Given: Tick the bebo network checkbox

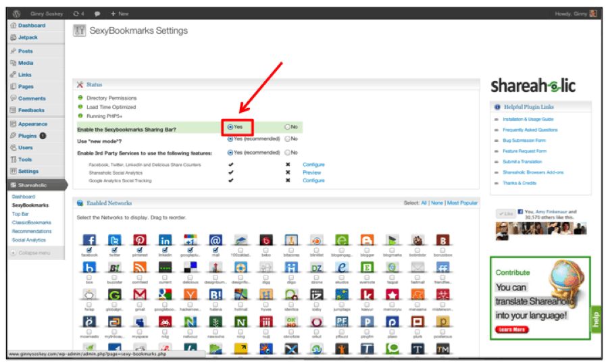Looking at the screenshot, I should [x=266, y=251].
